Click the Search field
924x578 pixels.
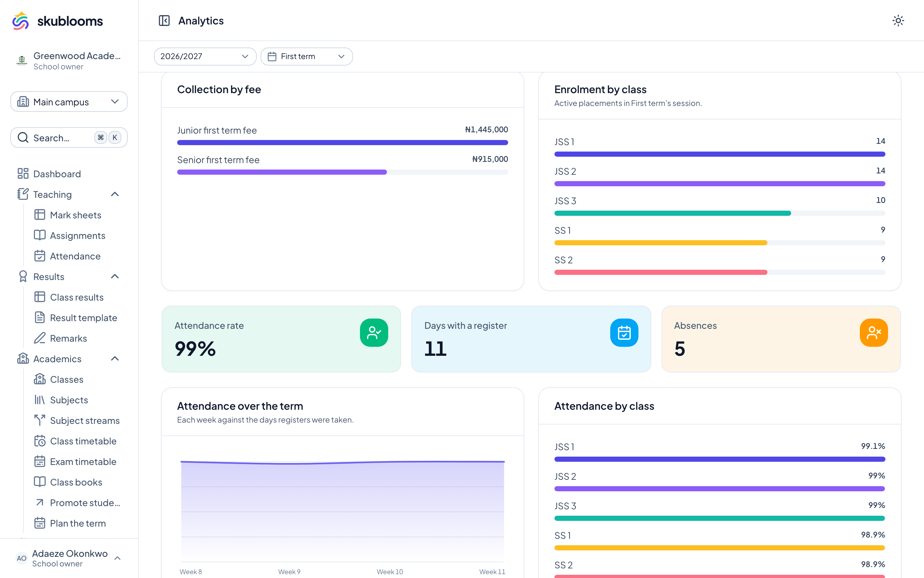pyautogui.click(x=69, y=138)
